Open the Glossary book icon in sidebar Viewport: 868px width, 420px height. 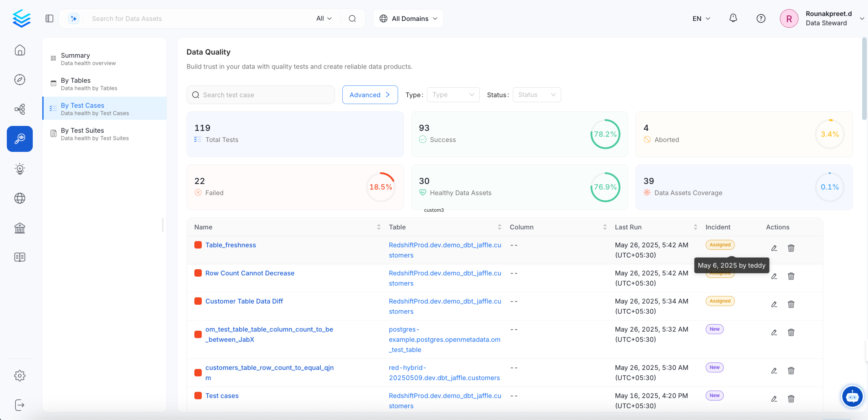[x=20, y=257]
